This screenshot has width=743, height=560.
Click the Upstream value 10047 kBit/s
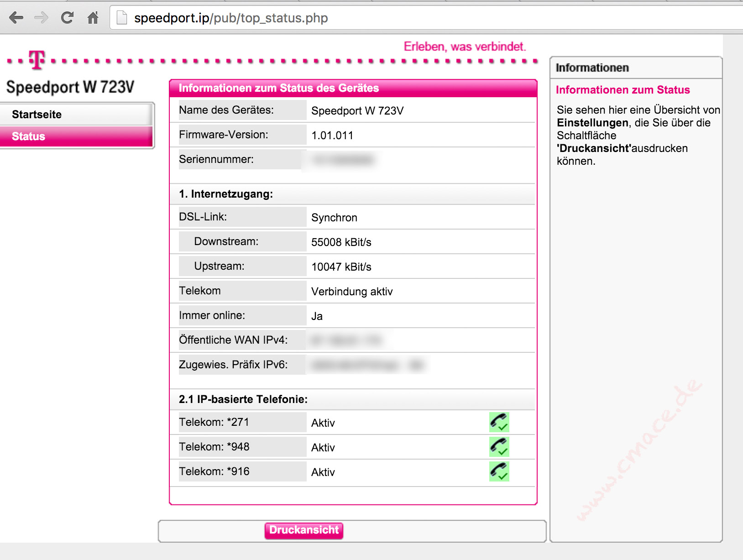pyautogui.click(x=341, y=267)
